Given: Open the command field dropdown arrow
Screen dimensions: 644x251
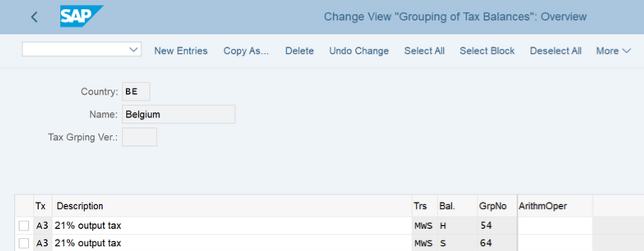Looking at the screenshot, I should pos(133,49).
